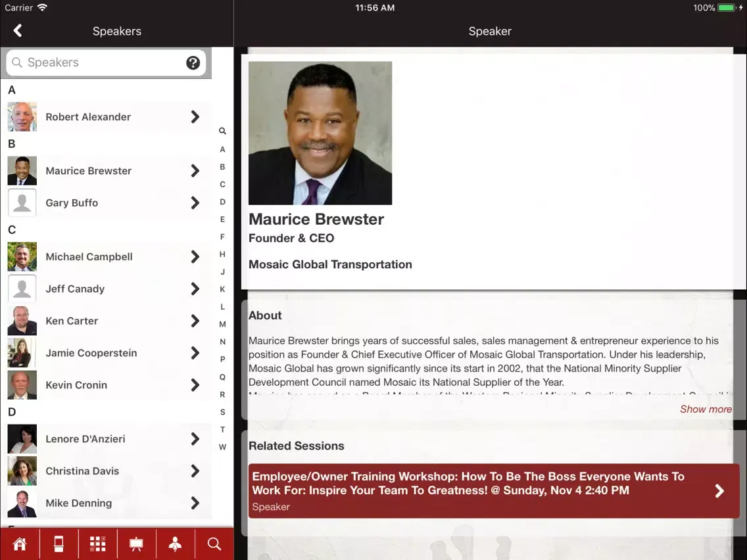This screenshot has height=560, width=747.
Task: View Maurice Brewster's large profile photo
Action: pyautogui.click(x=320, y=133)
